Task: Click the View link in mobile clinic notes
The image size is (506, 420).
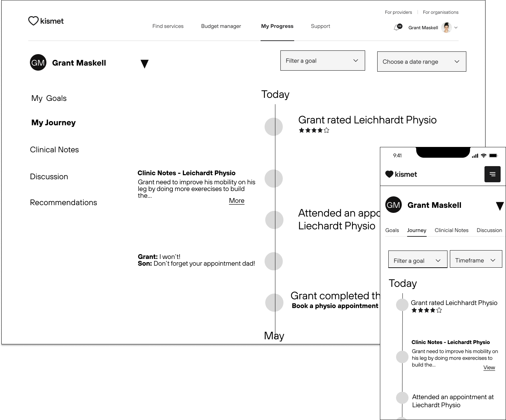Action: 489,368
